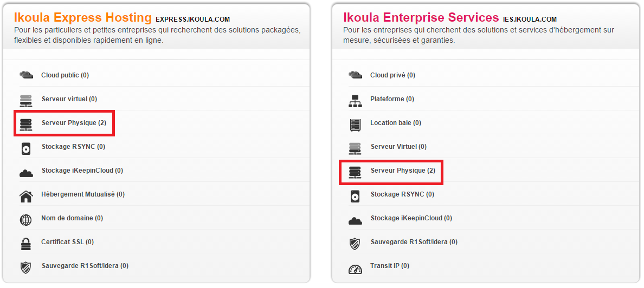This screenshot has height=288, width=644.
Task: Open Serveur Virtuel (0) in Enterprise Services
Action: (x=398, y=147)
